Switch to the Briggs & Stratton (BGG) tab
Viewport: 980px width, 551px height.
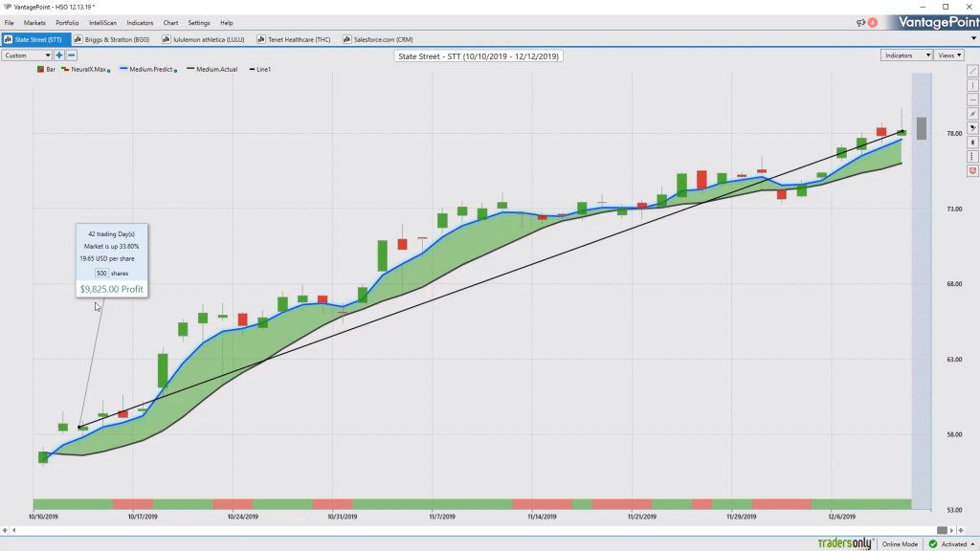[x=112, y=39]
